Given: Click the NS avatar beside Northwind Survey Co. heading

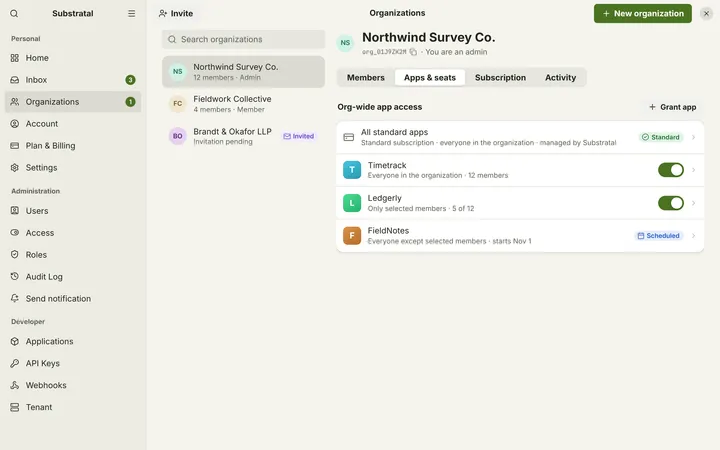Looking at the screenshot, I should [x=345, y=43].
